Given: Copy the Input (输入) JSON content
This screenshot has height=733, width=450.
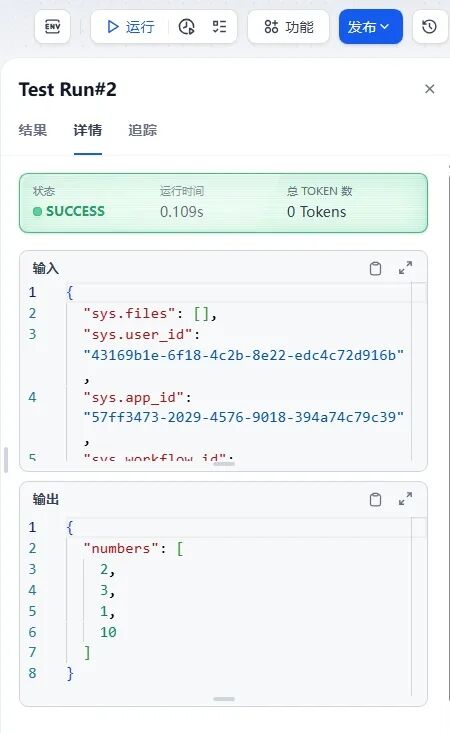Looking at the screenshot, I should (x=375, y=268).
